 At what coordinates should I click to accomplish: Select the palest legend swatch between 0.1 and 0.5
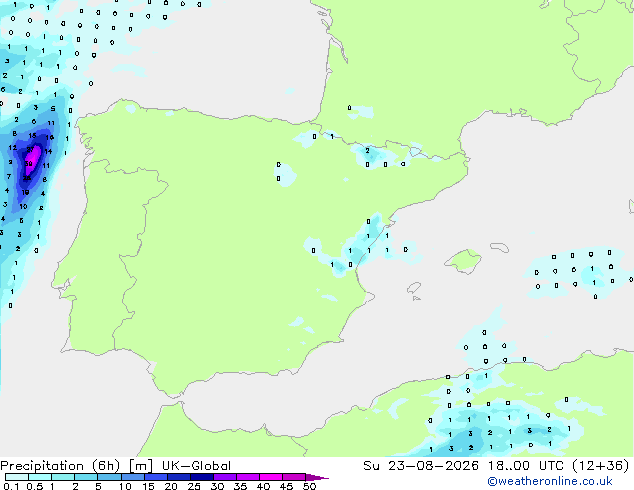[17, 477]
